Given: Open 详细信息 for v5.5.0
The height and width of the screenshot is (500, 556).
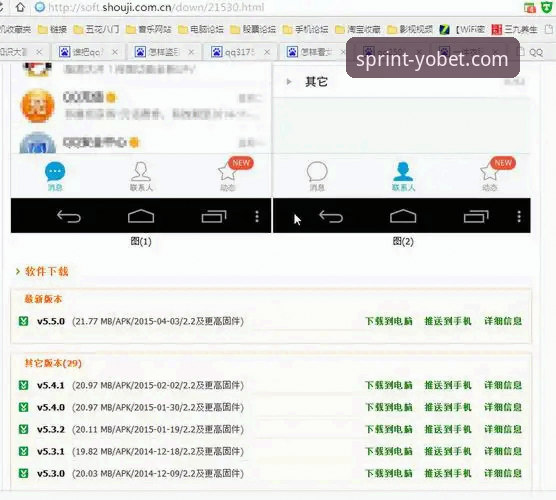Looking at the screenshot, I should 503,321.
